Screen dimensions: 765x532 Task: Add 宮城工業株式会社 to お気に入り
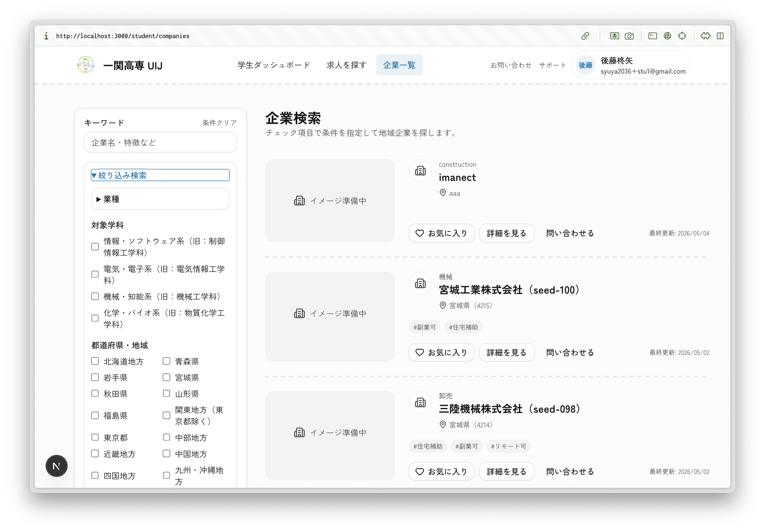point(441,352)
